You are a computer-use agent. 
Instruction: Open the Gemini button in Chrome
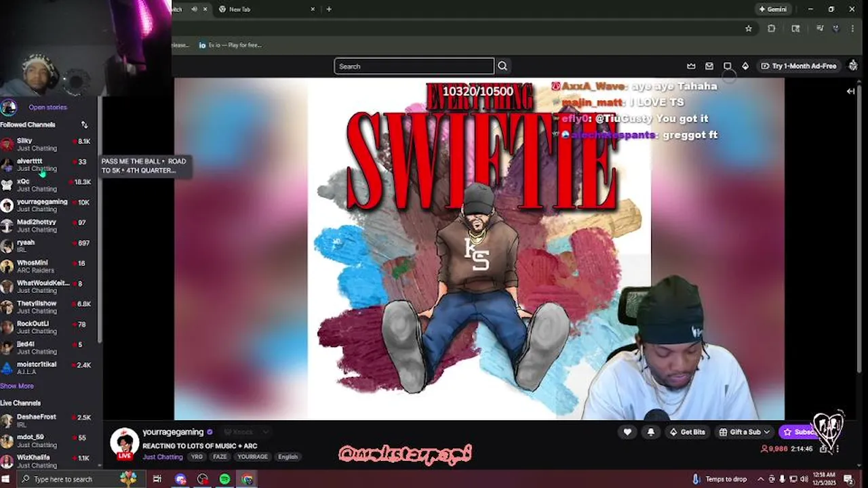[773, 9]
